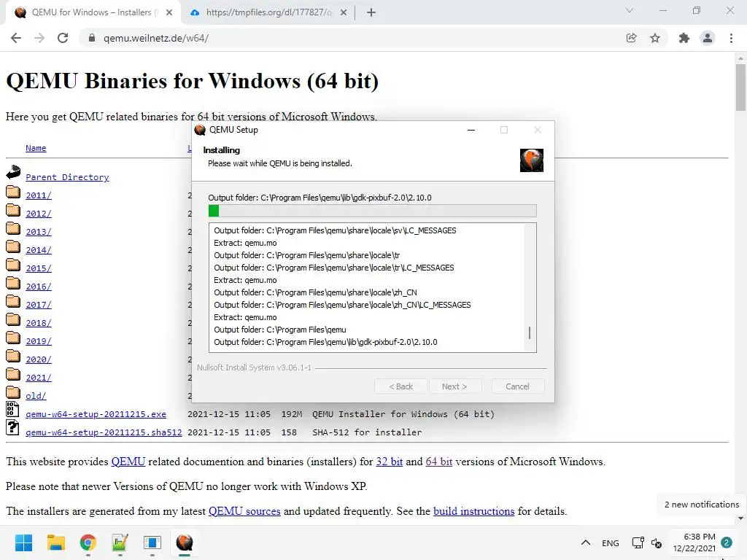Image resolution: width=747 pixels, height=560 pixels.
Task: Go back with the browser Back arrow
Action: [x=16, y=38]
